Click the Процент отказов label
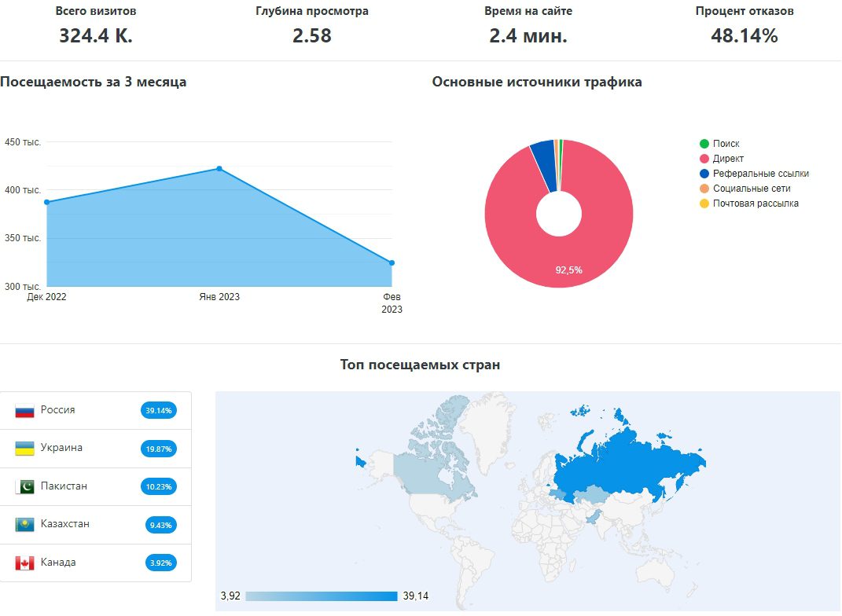 click(x=745, y=11)
